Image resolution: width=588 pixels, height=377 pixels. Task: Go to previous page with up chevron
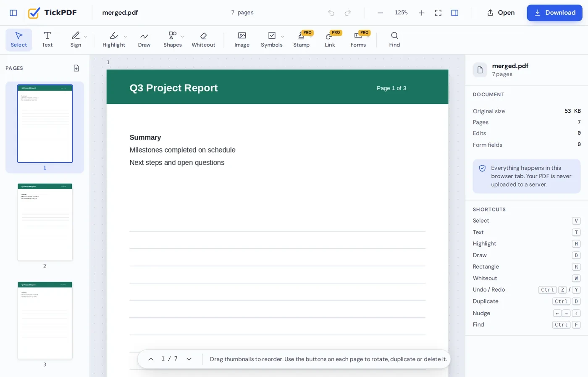151,359
